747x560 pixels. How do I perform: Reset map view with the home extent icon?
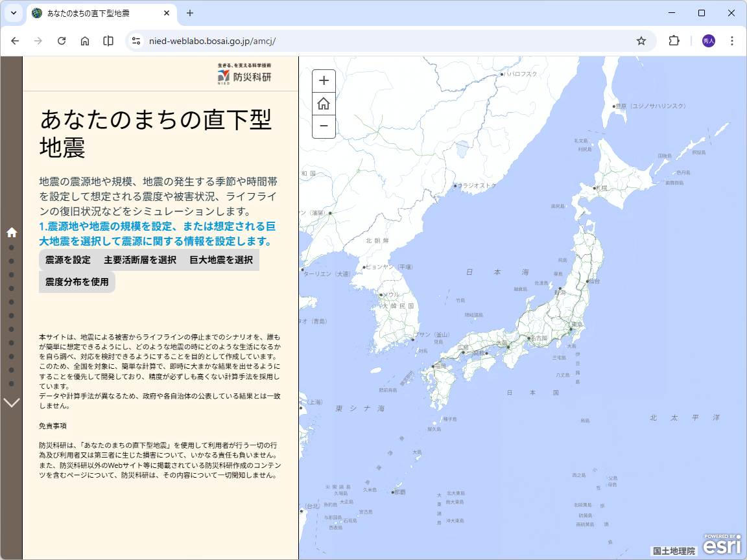point(324,104)
